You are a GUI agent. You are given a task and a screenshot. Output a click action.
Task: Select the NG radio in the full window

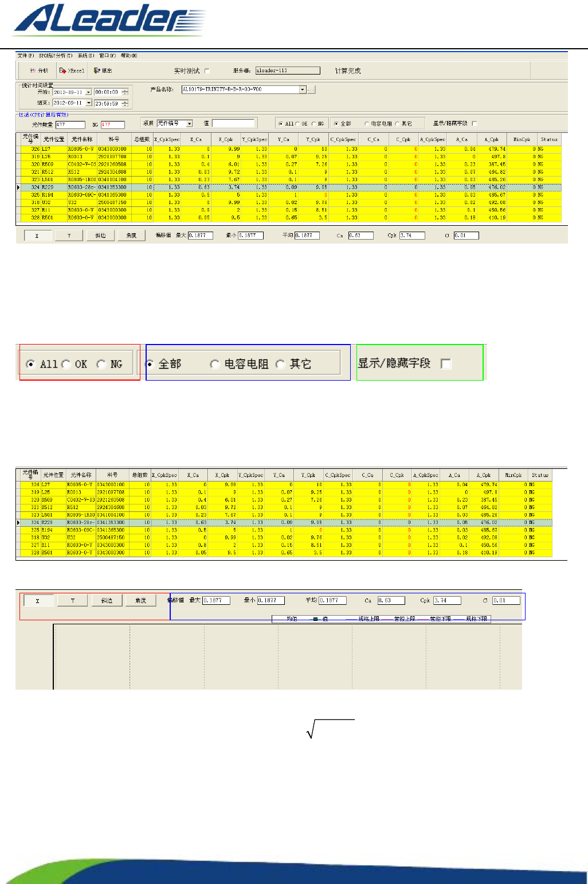pos(313,124)
